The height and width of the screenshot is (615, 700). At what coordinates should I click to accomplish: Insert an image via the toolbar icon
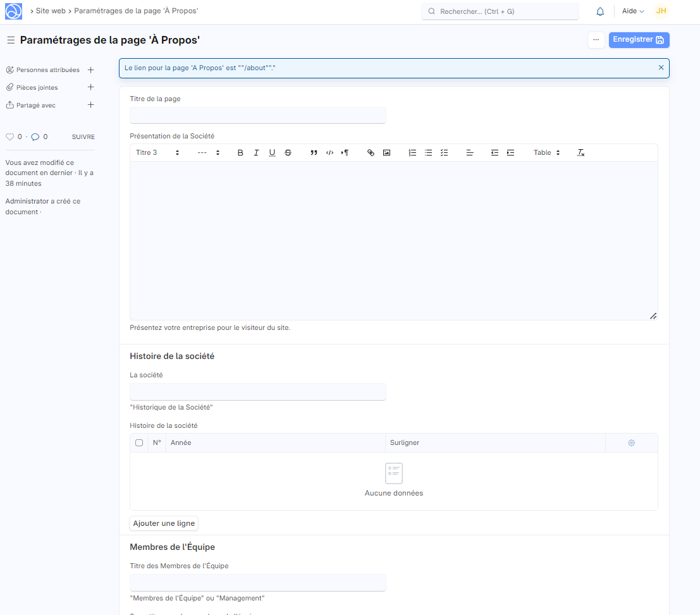(x=387, y=153)
